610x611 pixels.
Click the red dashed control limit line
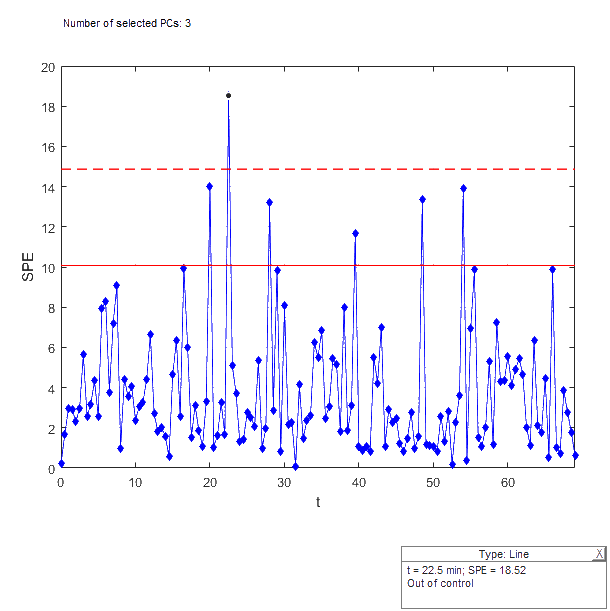[x=400, y=169]
